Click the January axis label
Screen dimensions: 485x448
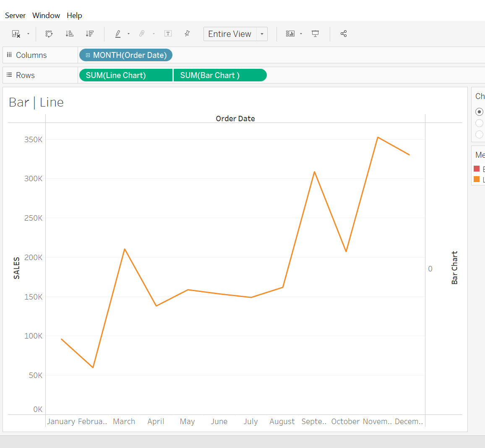[x=61, y=422]
